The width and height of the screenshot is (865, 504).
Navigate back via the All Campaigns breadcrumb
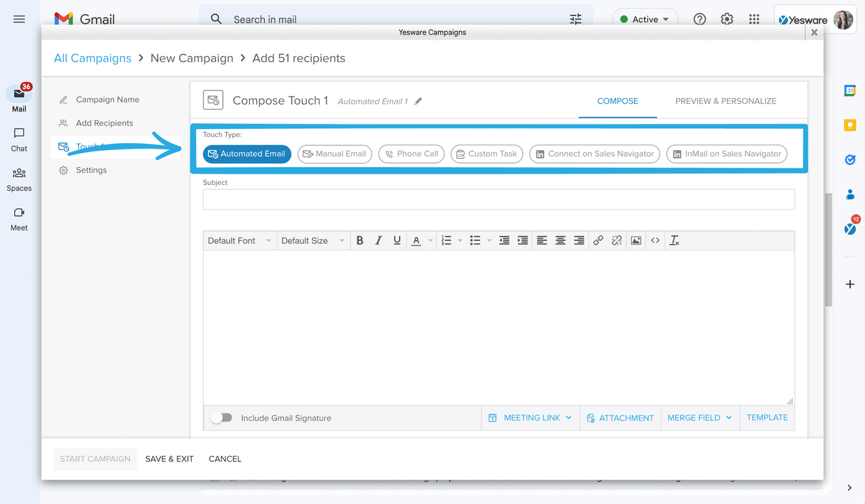click(92, 58)
